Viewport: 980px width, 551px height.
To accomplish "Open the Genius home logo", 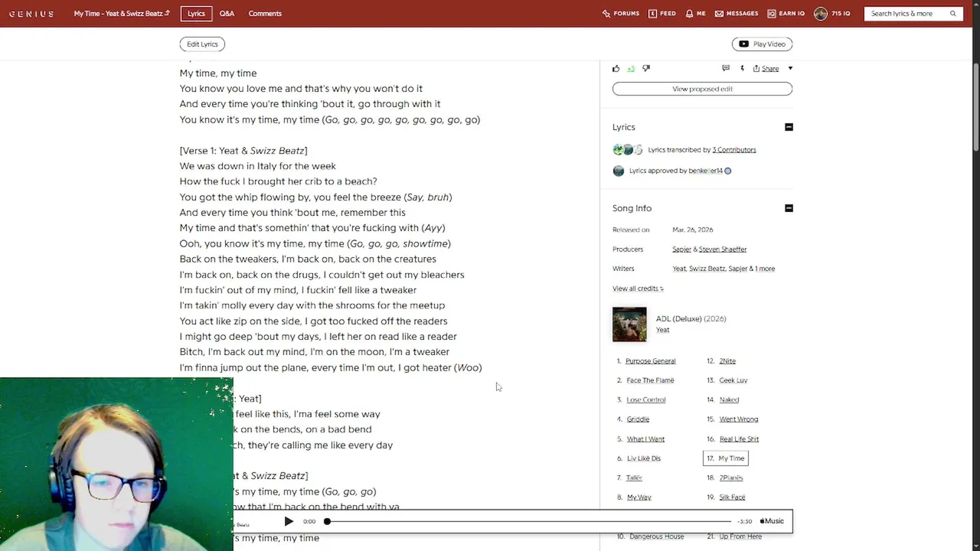I will coord(31,14).
